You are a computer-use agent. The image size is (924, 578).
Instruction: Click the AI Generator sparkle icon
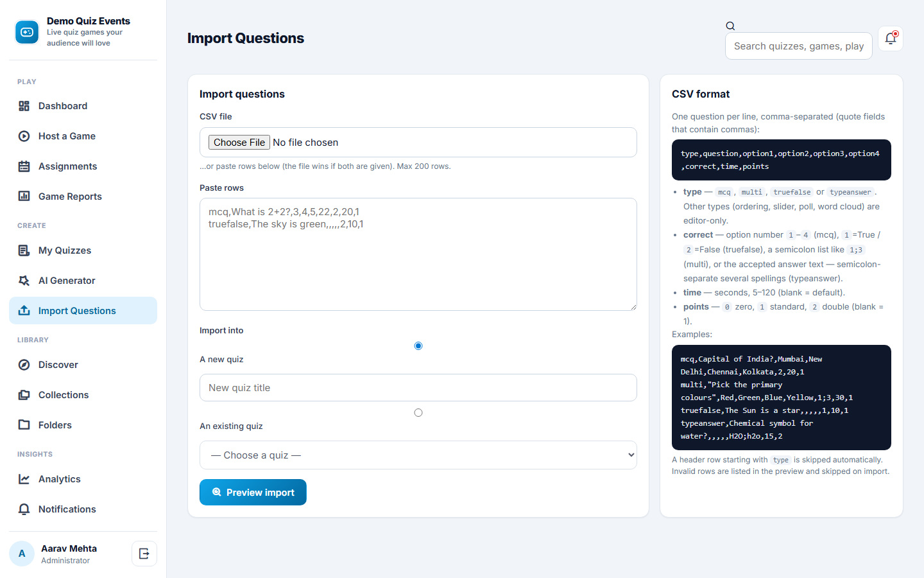[24, 281]
